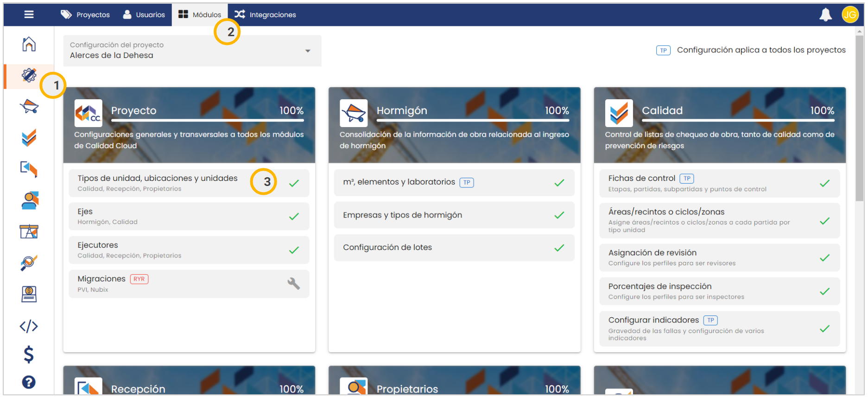Click the dollar sign sidebar icon
Image resolution: width=868 pixels, height=398 pixels.
point(29,354)
